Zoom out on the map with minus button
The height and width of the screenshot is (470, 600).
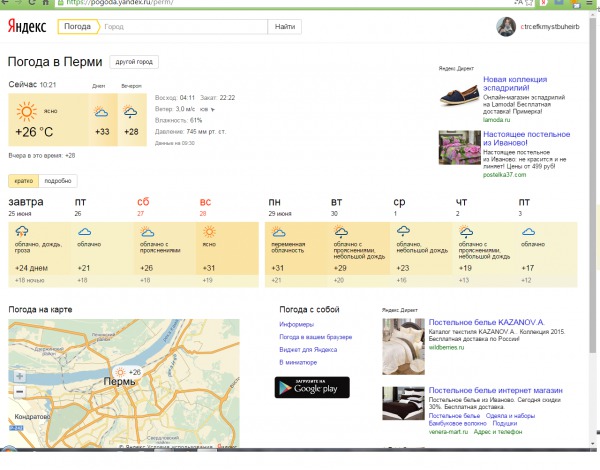click(20, 392)
